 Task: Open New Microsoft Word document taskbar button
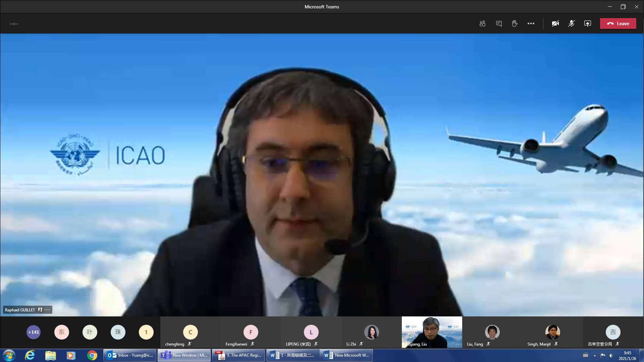click(346, 355)
